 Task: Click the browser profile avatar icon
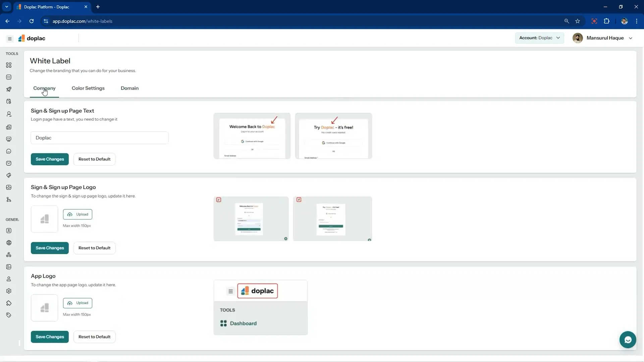pyautogui.click(x=624, y=21)
